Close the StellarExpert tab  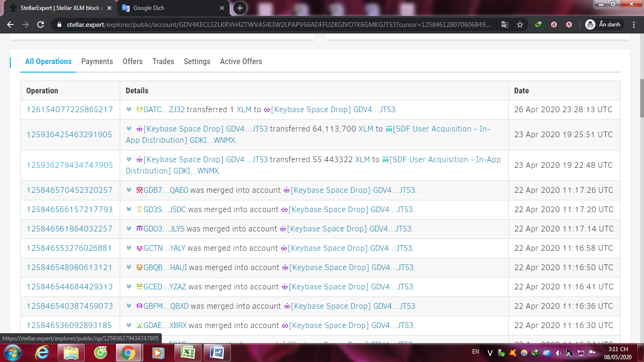[x=109, y=8]
